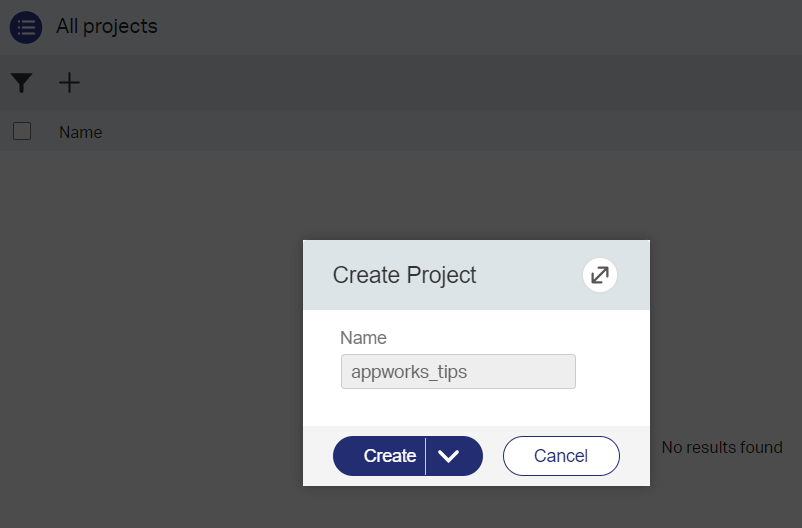The height and width of the screenshot is (528, 802).
Task: Cancel the Create Project dialog
Action: point(561,456)
